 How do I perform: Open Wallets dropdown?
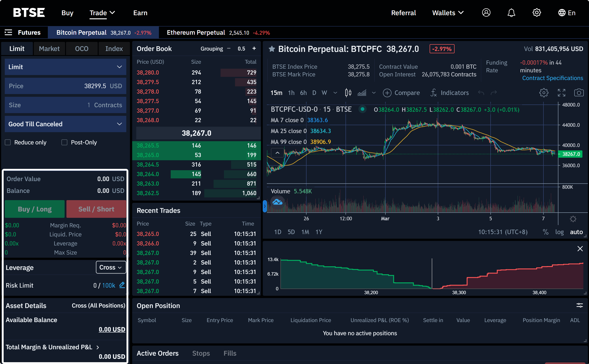click(448, 13)
